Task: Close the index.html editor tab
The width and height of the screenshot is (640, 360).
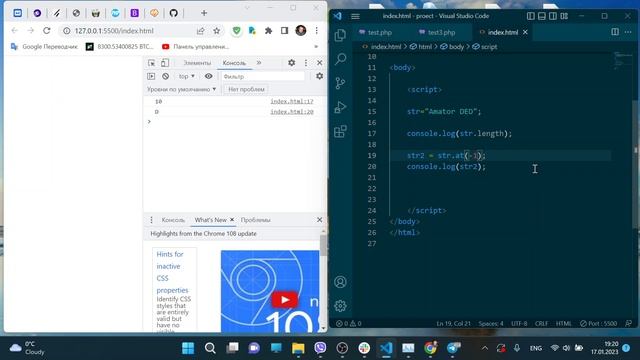Action: 525,32
